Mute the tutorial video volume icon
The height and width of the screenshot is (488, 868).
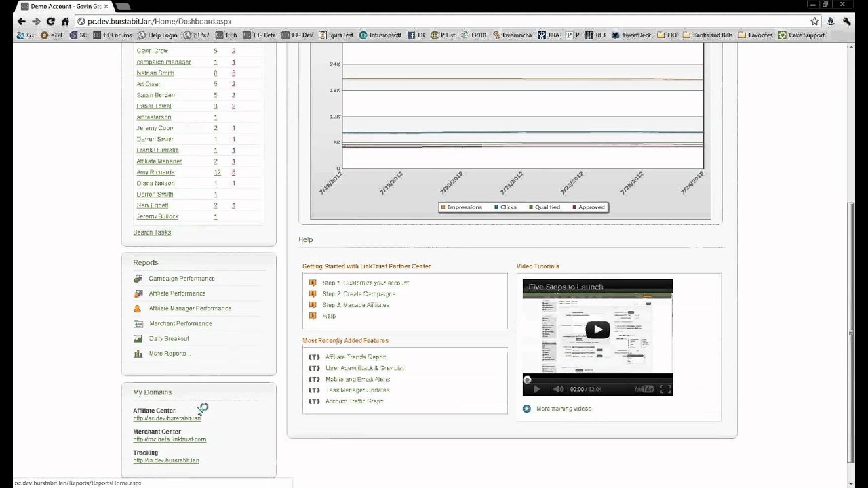point(557,389)
